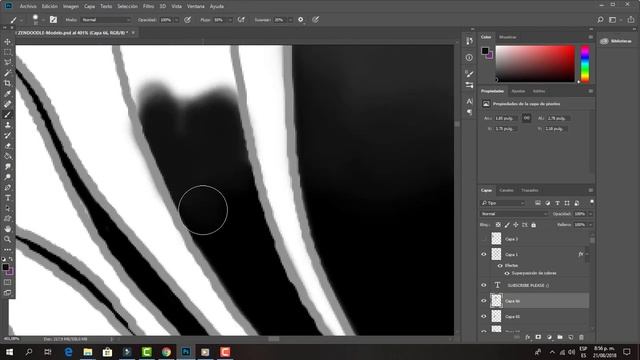Hide the Capa 65 layer
The width and height of the screenshot is (640, 360).
484,316
